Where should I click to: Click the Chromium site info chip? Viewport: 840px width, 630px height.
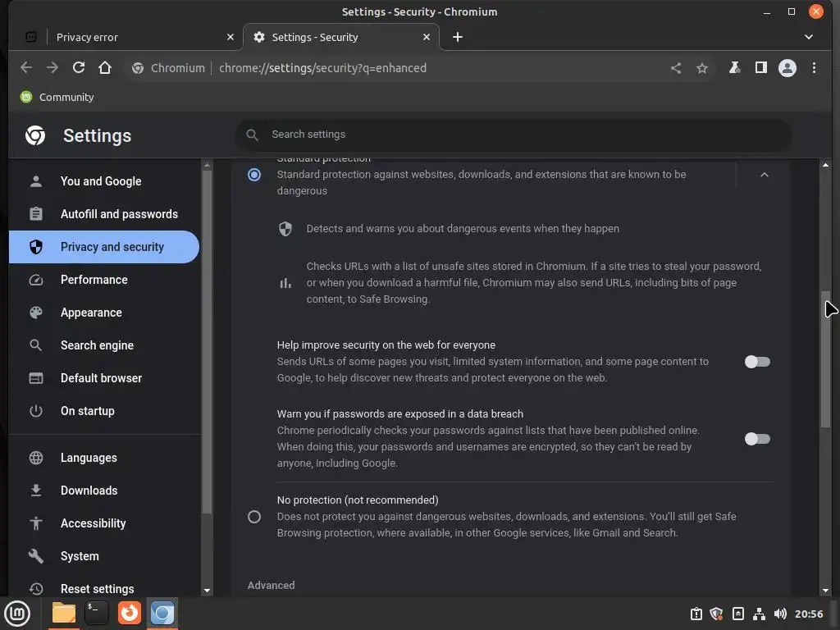coord(168,68)
